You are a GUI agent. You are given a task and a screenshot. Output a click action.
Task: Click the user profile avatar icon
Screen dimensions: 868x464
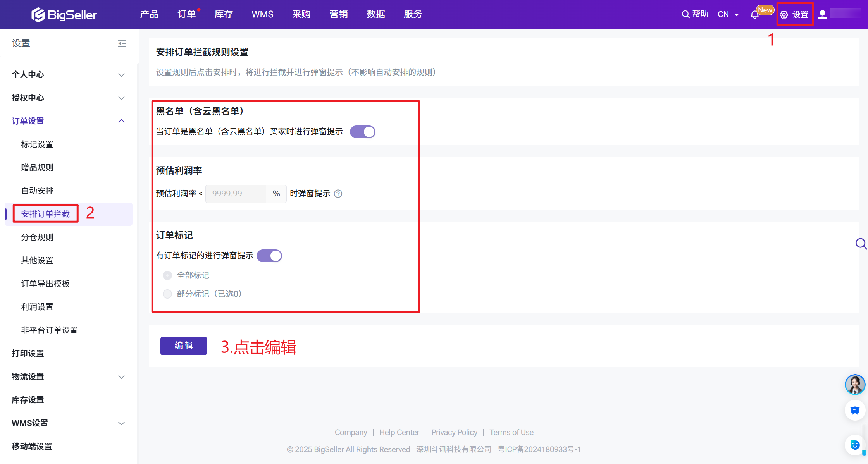click(x=822, y=15)
